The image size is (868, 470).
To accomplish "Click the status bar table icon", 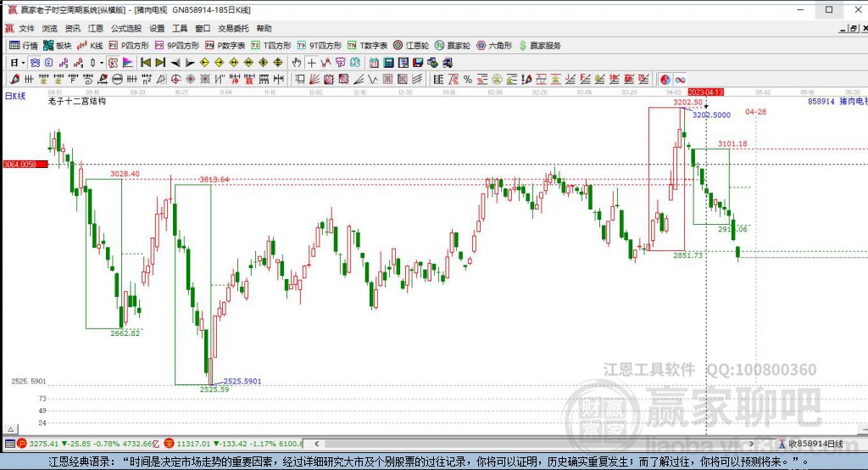I will pyautogui.click(x=10, y=444).
